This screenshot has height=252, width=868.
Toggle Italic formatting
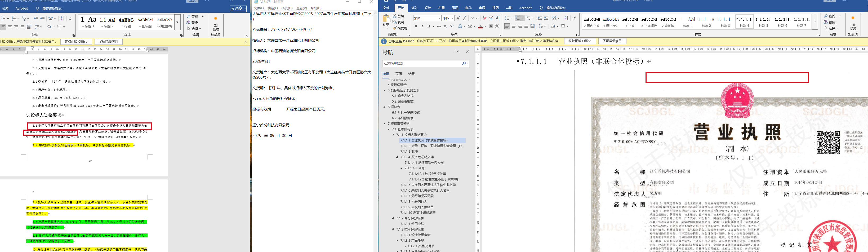tap(422, 26)
